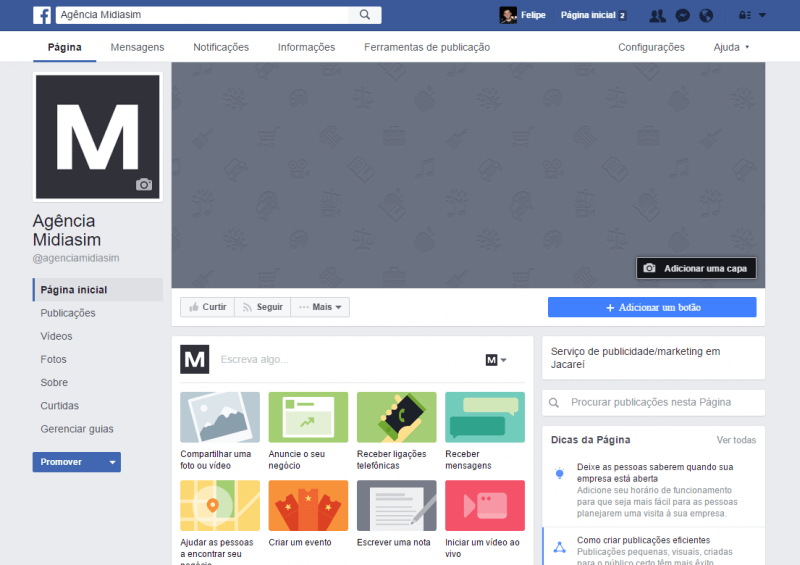Open tip about empresa está aberta
Image resolution: width=800 pixels, height=565 pixels.
[655, 473]
